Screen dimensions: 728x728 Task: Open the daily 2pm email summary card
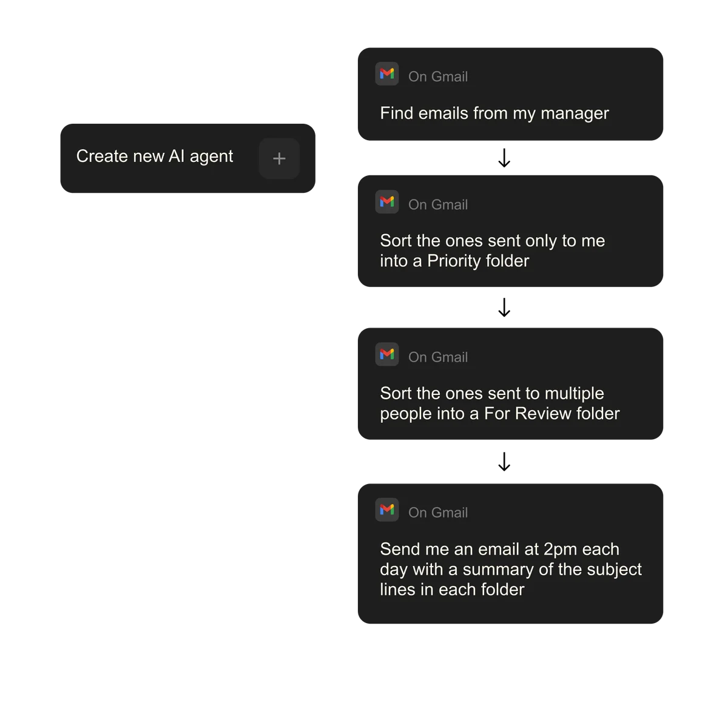pyautogui.click(x=510, y=553)
